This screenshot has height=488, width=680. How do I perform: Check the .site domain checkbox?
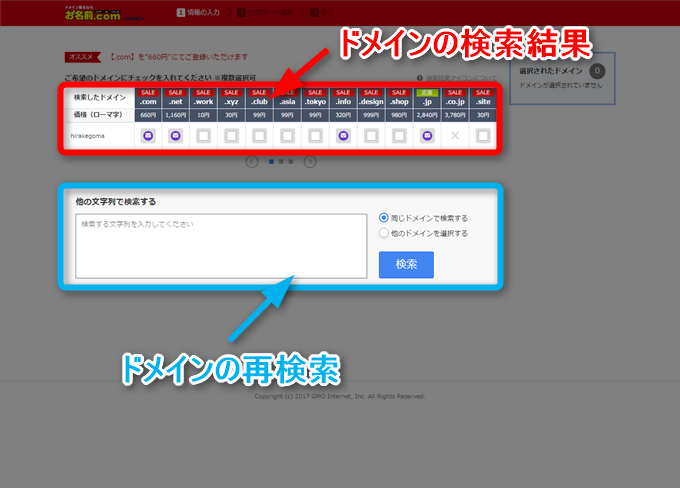[483, 136]
